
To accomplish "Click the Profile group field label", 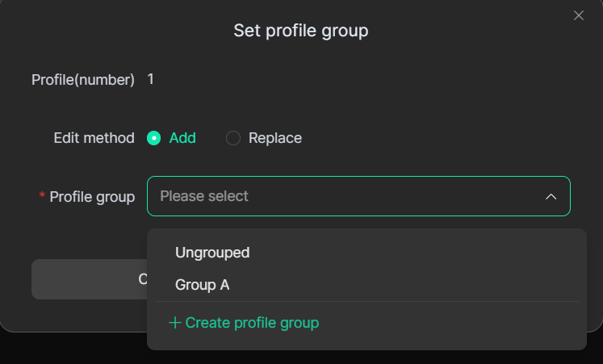I will pos(92,197).
